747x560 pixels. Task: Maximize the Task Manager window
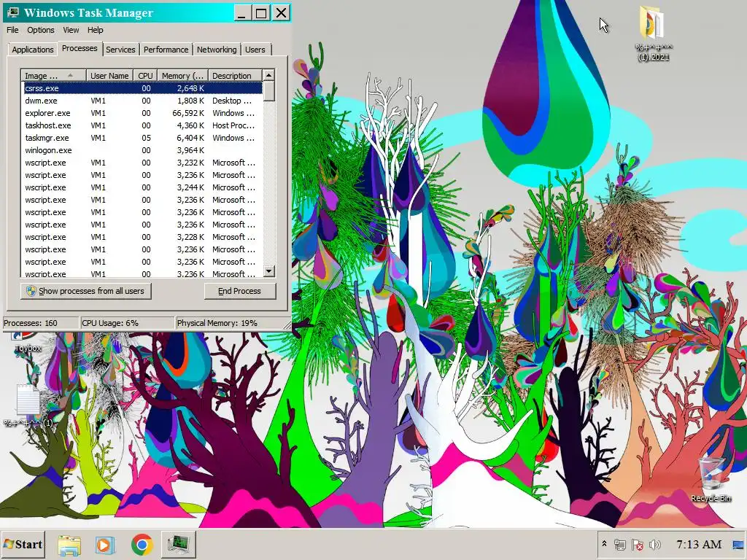[261, 13]
